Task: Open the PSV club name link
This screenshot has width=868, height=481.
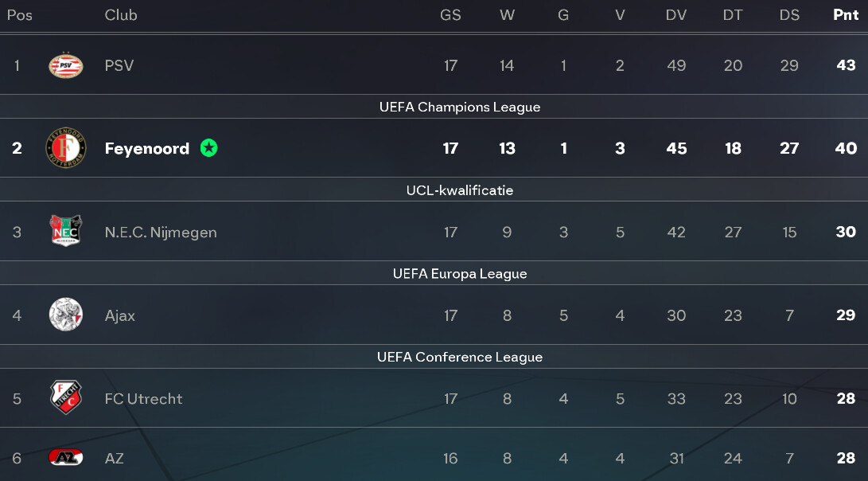Action: [119, 65]
